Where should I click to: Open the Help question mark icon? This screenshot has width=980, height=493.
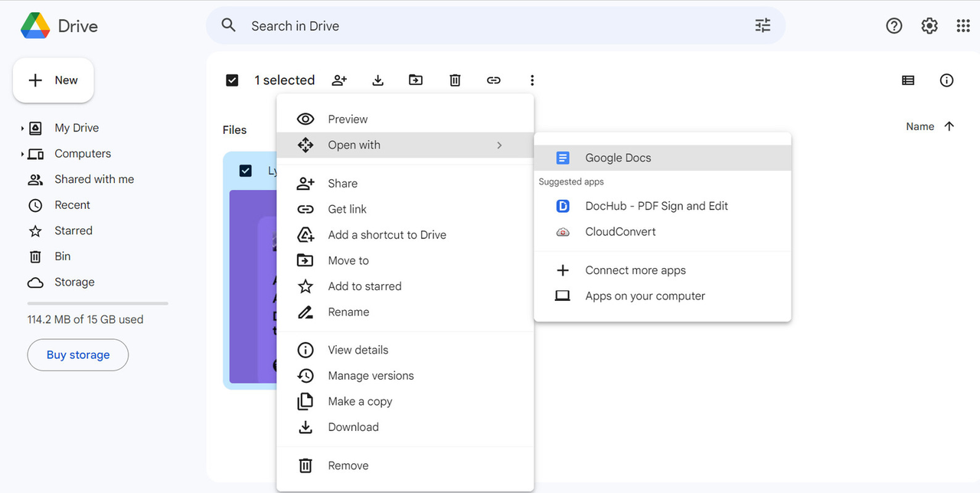(894, 26)
